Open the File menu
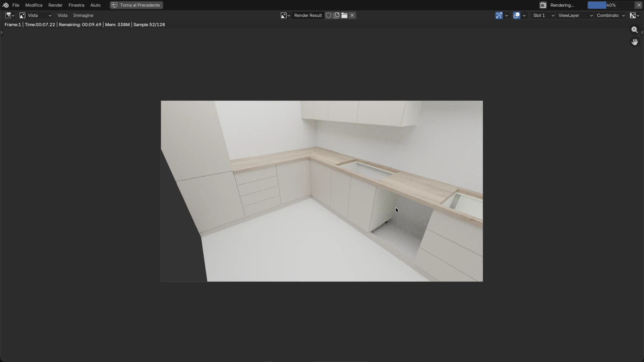644x362 pixels. [16, 5]
